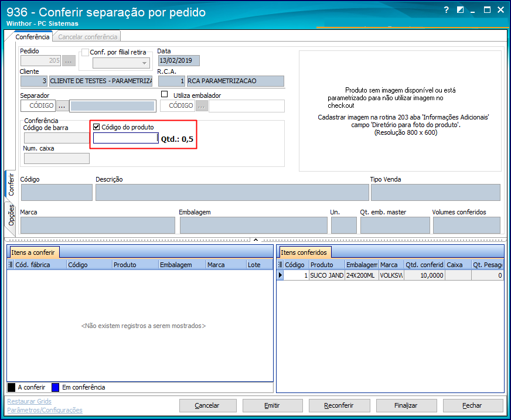The width and height of the screenshot is (511, 420).
Task: Enable Conf. por filial retira checkbox
Action: pyautogui.click(x=86, y=53)
